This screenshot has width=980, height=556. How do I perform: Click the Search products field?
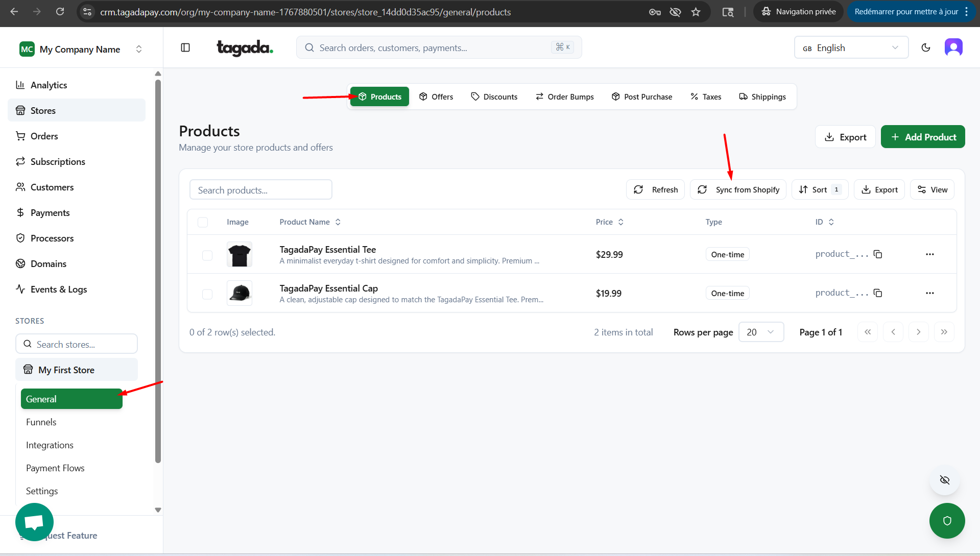click(260, 190)
